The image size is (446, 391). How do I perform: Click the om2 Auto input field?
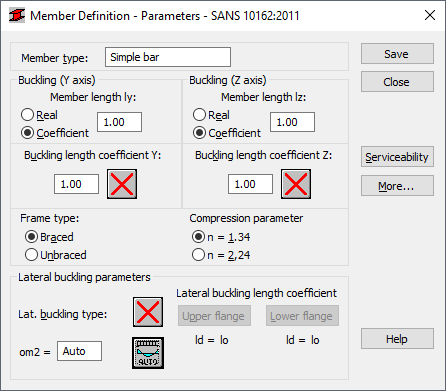tap(79, 351)
